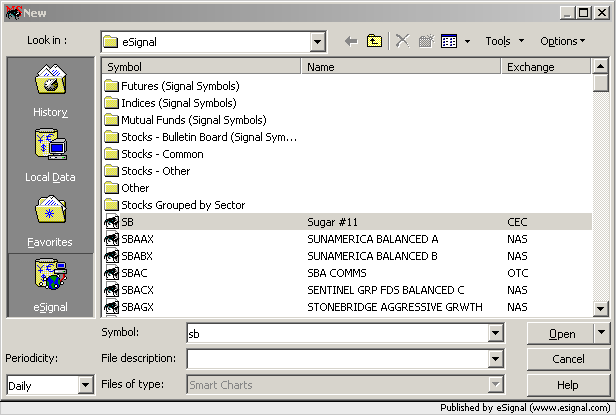Screen dimensions: 616x415
Task: Click into the Symbol input field
Action: pyautogui.click(x=338, y=333)
